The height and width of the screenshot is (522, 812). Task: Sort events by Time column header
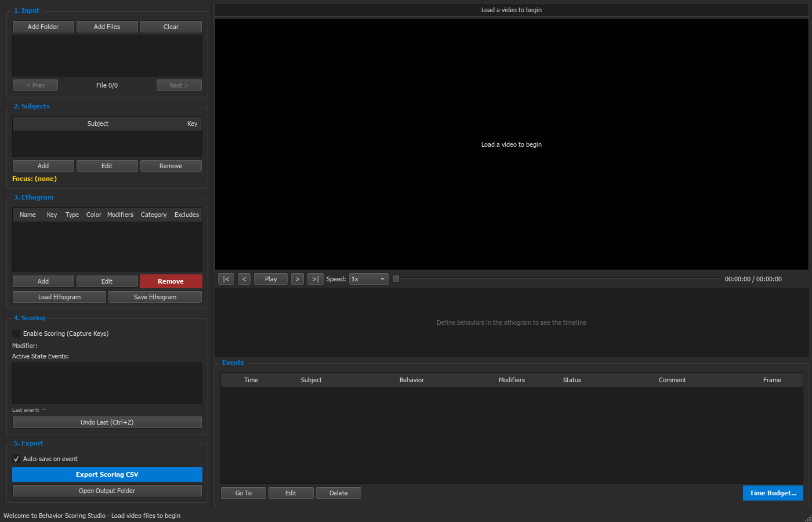coord(251,380)
